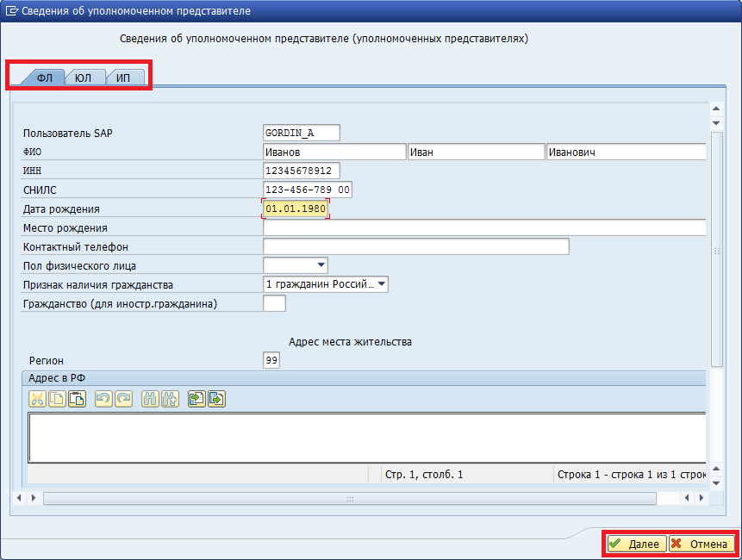Click the Find Next binoculars-plus icon

point(170,398)
